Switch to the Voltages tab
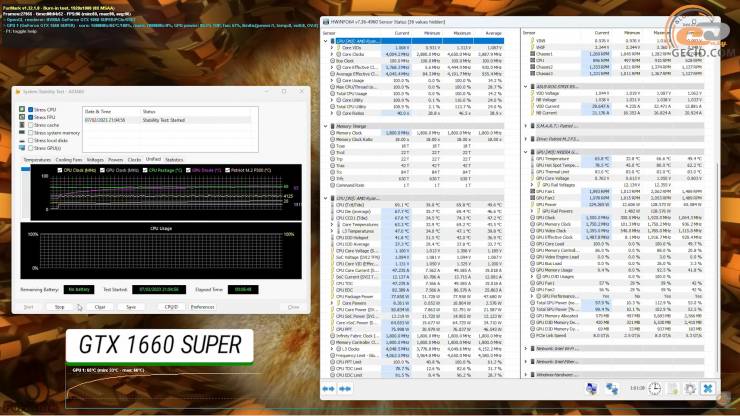The image size is (740, 416). 95,160
